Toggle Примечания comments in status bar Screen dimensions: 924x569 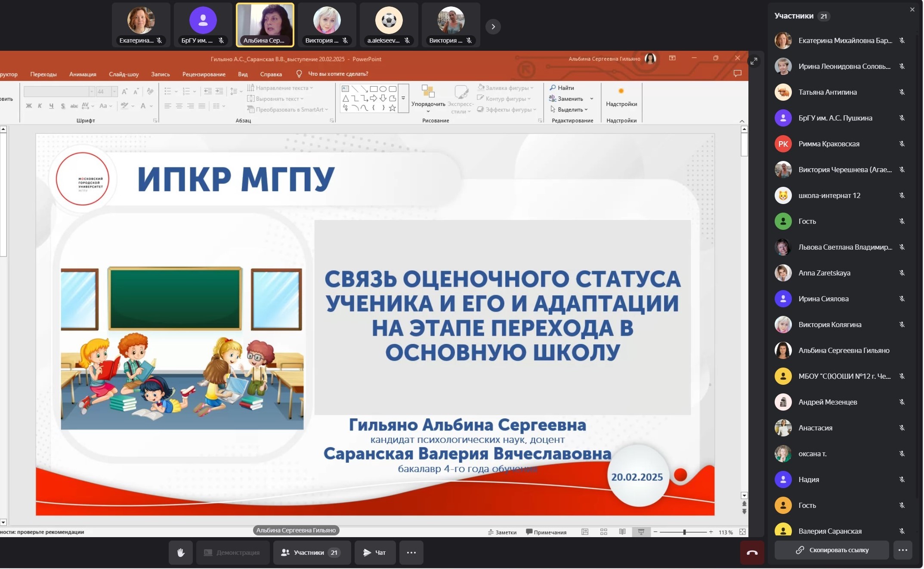(546, 532)
